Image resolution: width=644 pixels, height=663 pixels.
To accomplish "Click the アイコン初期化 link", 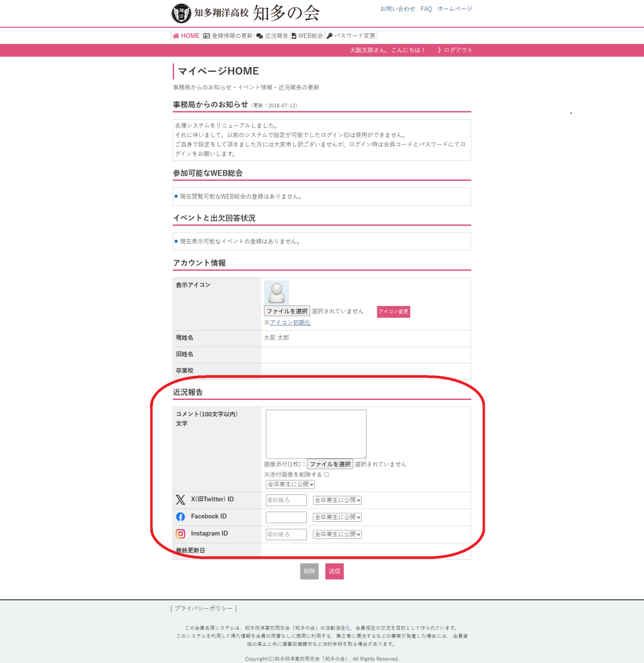I will click(290, 323).
